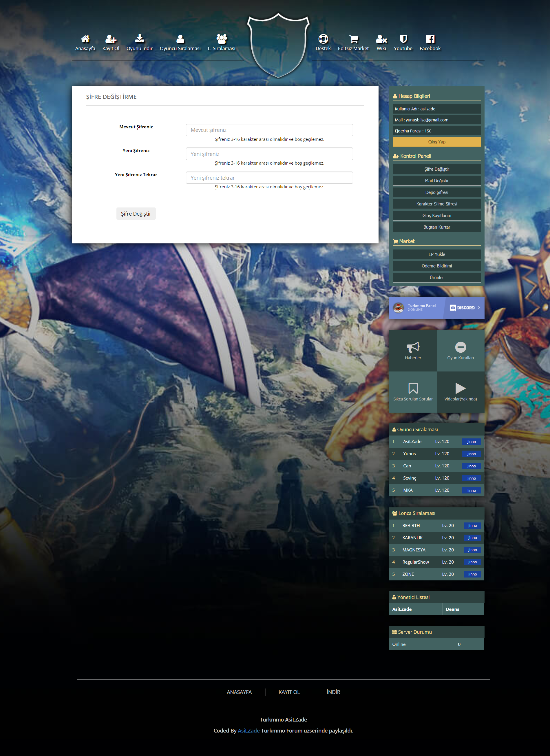
Task: Select guild KARANLIK in Lonca Sıralaması
Action: click(x=412, y=538)
